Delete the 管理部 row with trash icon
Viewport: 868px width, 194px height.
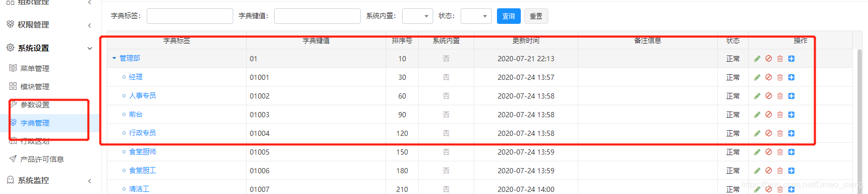pos(780,59)
